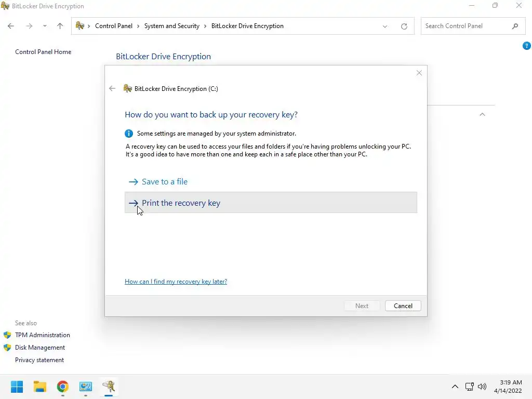Open File Explorer from taskbar

click(x=39, y=387)
